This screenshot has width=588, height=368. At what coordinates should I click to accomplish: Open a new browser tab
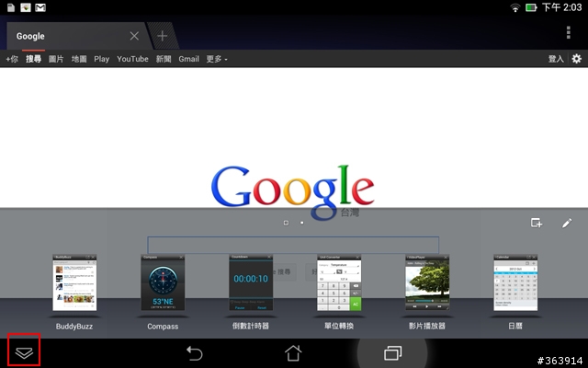(x=163, y=36)
